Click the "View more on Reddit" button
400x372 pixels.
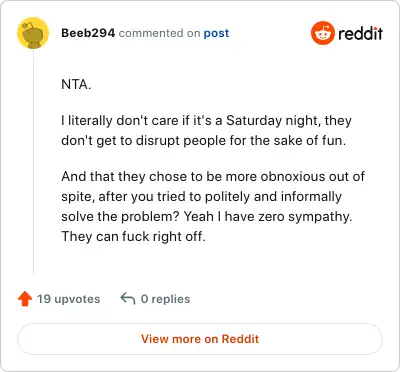200,339
